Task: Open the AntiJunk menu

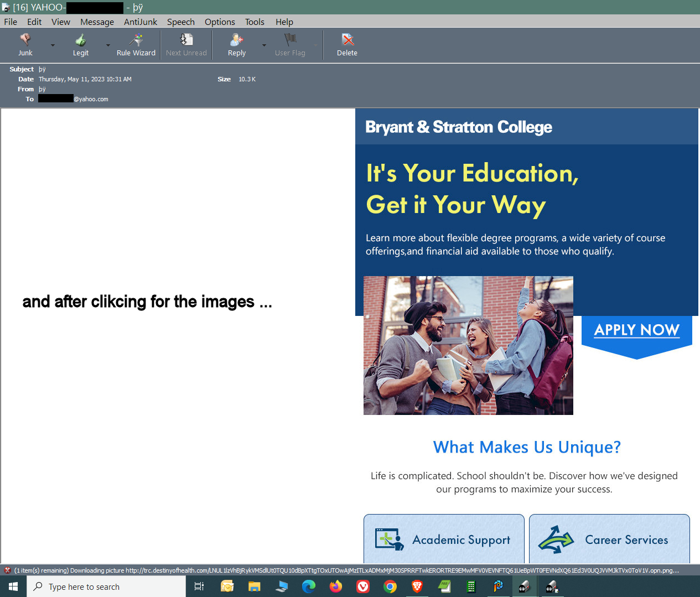Action: [141, 22]
